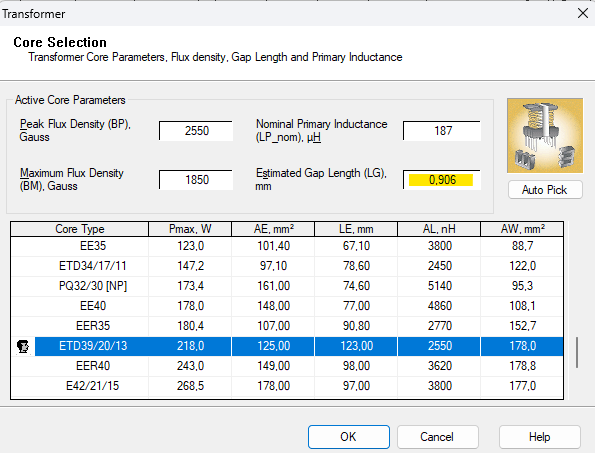
Task: Click Pmax value 268,5
Action: click(x=190, y=386)
